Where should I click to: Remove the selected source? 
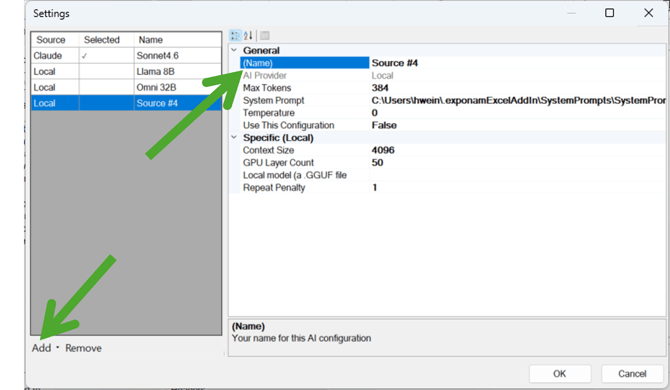(x=83, y=348)
